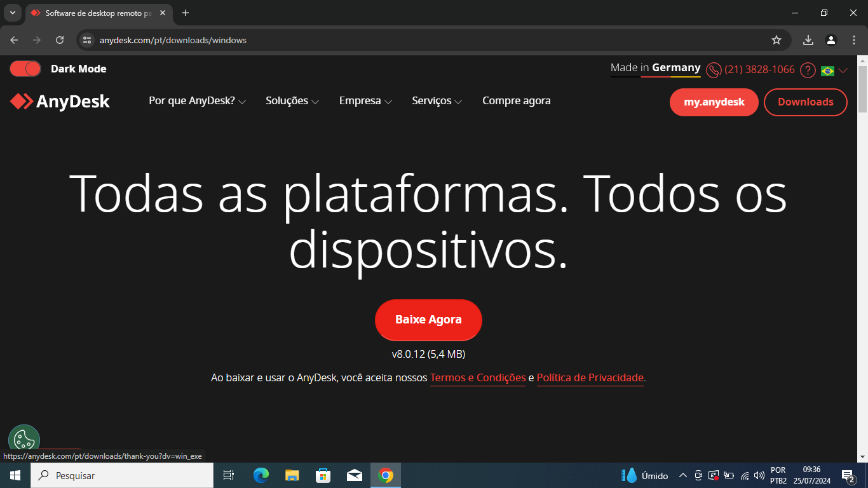Image resolution: width=868 pixels, height=488 pixels.
Task: Open the tab search dropdown
Action: [12, 13]
